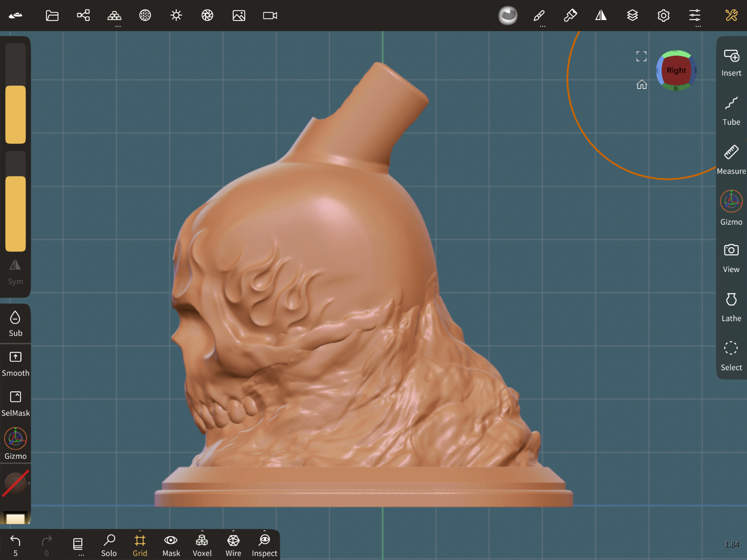Open the camera video settings
747x560 pixels.
(270, 15)
